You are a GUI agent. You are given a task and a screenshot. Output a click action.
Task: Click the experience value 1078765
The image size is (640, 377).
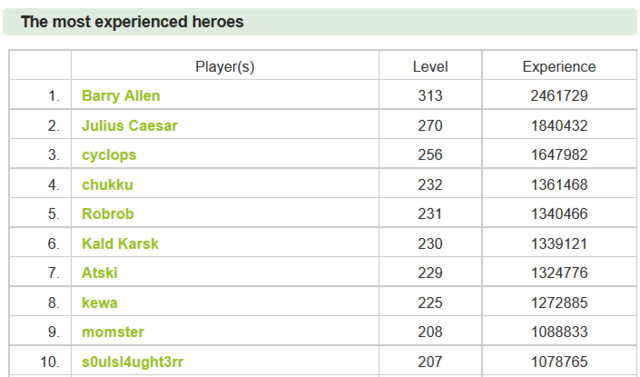coord(559,361)
